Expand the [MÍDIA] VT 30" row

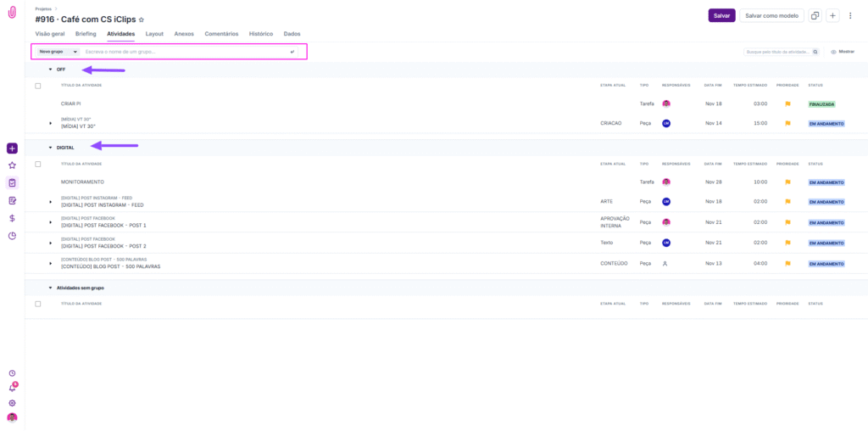coord(50,123)
